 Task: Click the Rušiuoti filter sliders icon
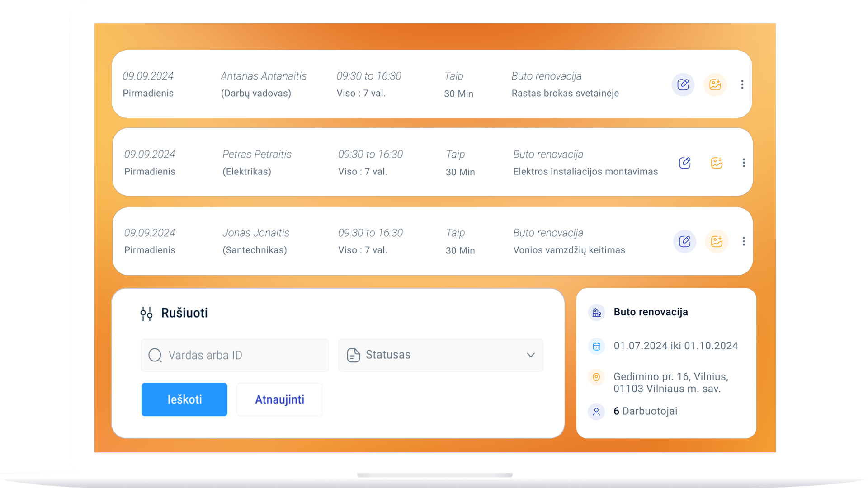tap(146, 314)
